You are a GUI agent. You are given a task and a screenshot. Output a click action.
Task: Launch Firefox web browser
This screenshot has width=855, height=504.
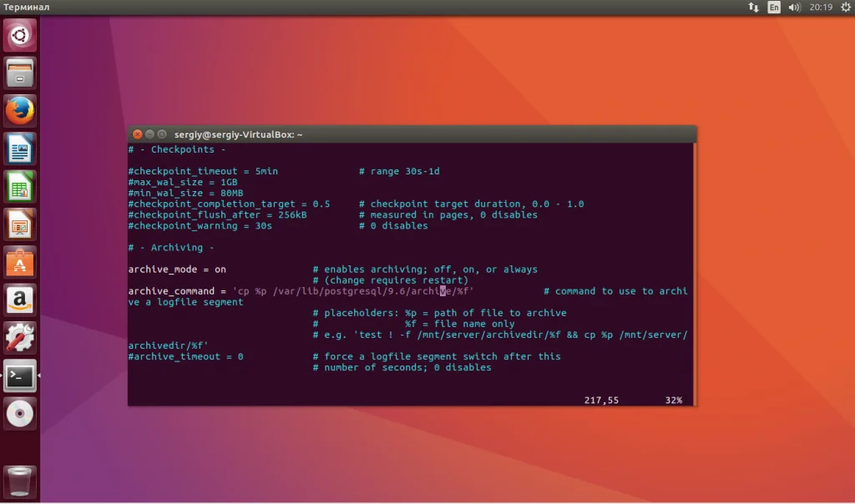20,111
